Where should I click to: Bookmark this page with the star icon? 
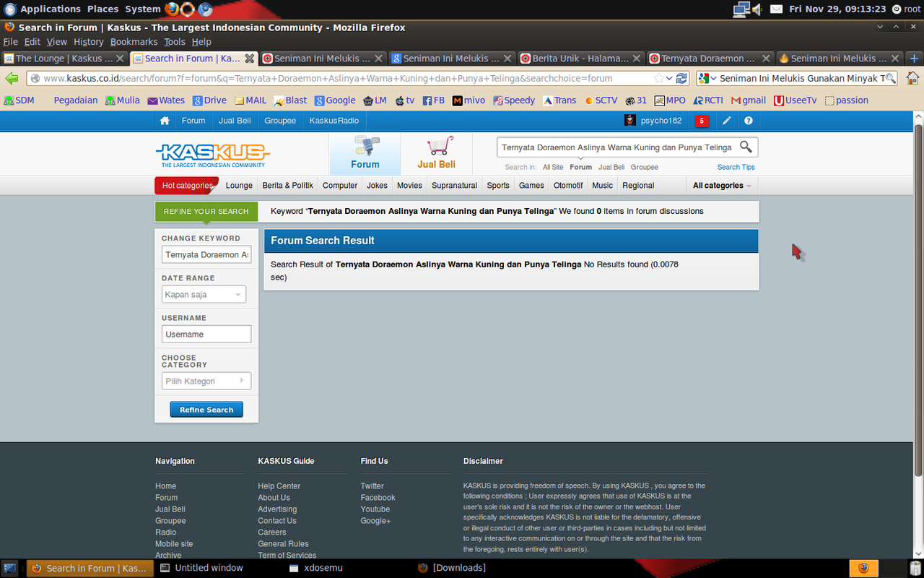point(658,78)
